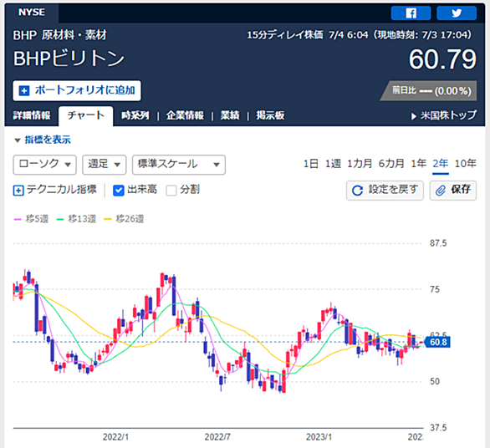
Task: Set chart range to 10年
Action: point(465,164)
